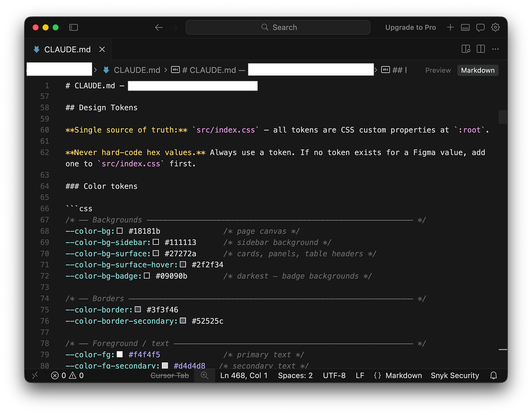The width and height of the screenshot is (532, 415).
Task: Click '--color-bg-sidebar:' property text
Action: 108,242
